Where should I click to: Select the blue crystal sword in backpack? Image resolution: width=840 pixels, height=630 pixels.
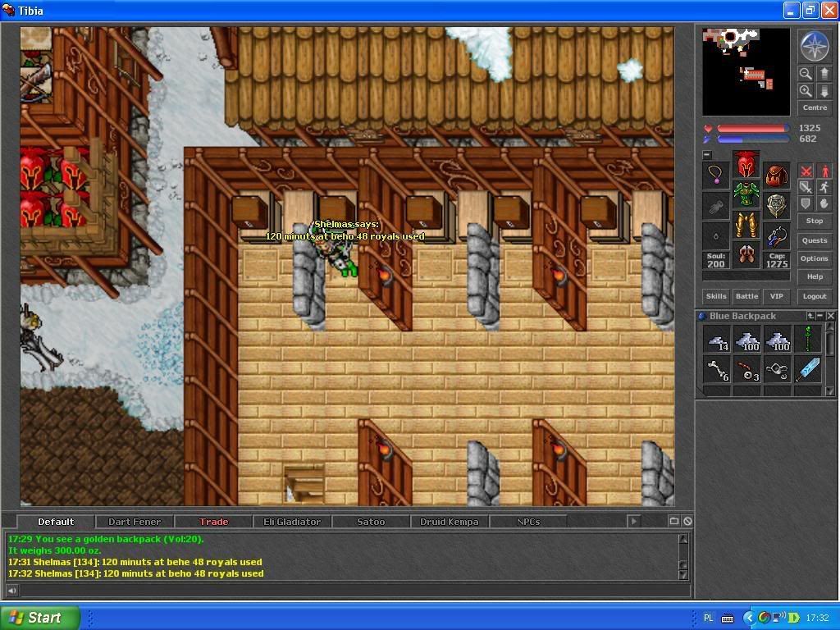pos(808,370)
